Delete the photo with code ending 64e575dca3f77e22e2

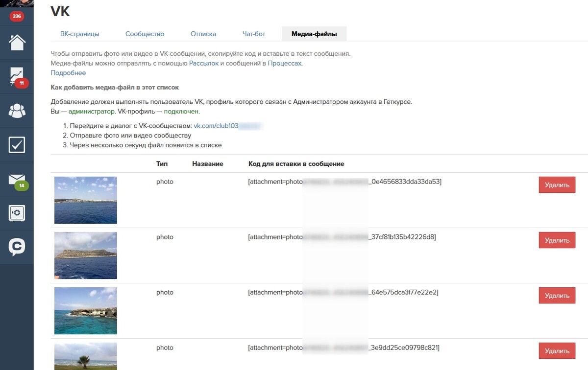click(557, 296)
